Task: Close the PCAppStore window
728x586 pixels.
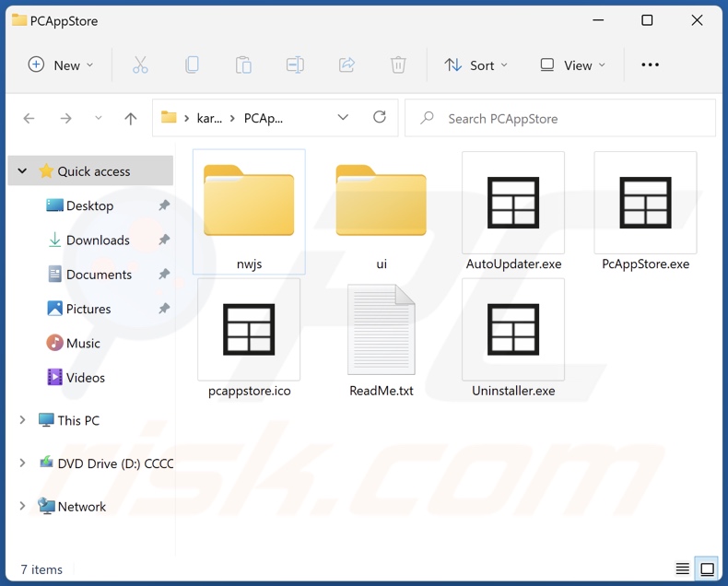Action: click(697, 20)
